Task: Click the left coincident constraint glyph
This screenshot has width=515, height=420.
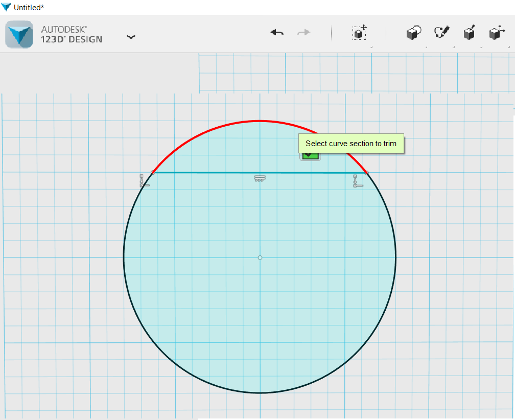Action: point(144,181)
